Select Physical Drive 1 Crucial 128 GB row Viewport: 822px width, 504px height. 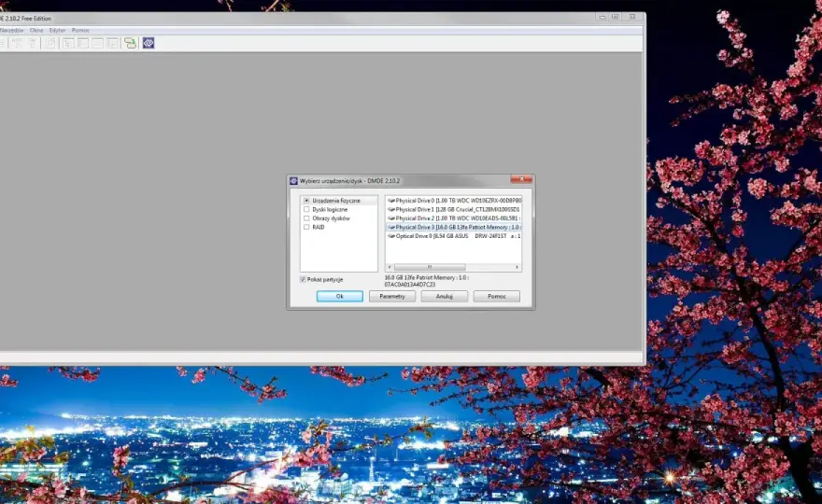(x=454, y=210)
